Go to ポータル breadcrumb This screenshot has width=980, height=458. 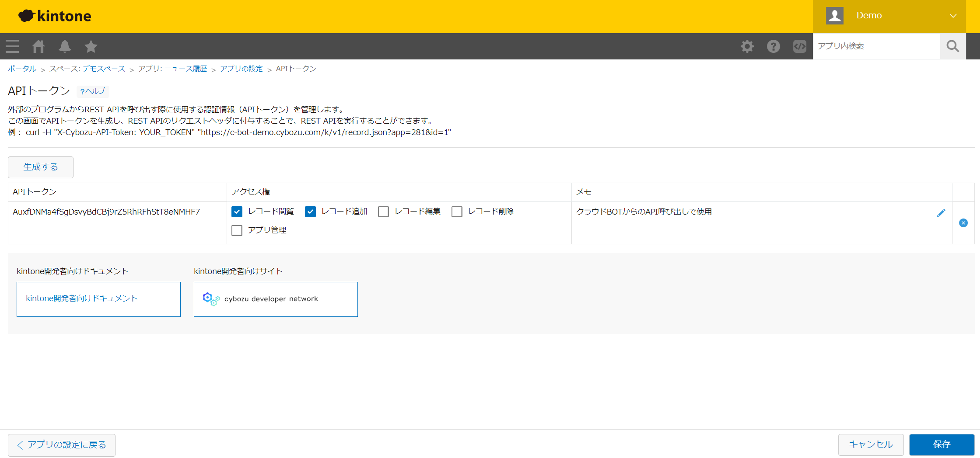[x=22, y=69]
